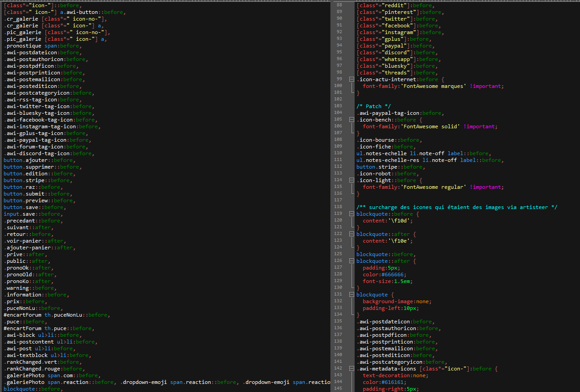Click the color:#616161 declaration
The width and height of the screenshot is (580, 392).
(385, 382)
